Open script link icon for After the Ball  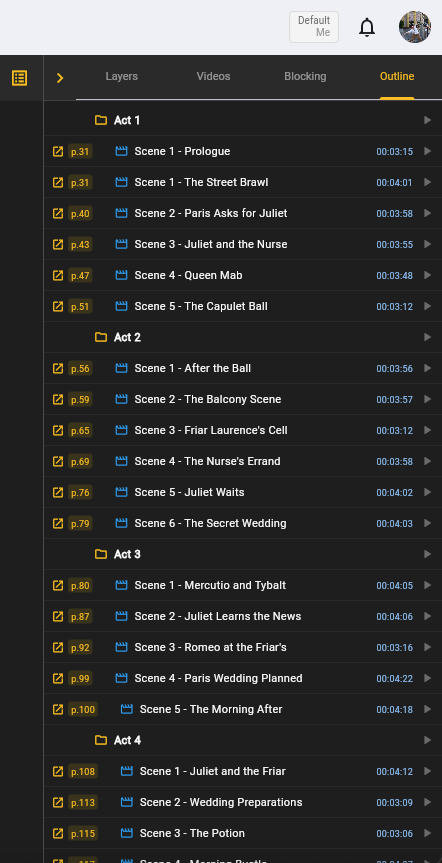point(58,368)
